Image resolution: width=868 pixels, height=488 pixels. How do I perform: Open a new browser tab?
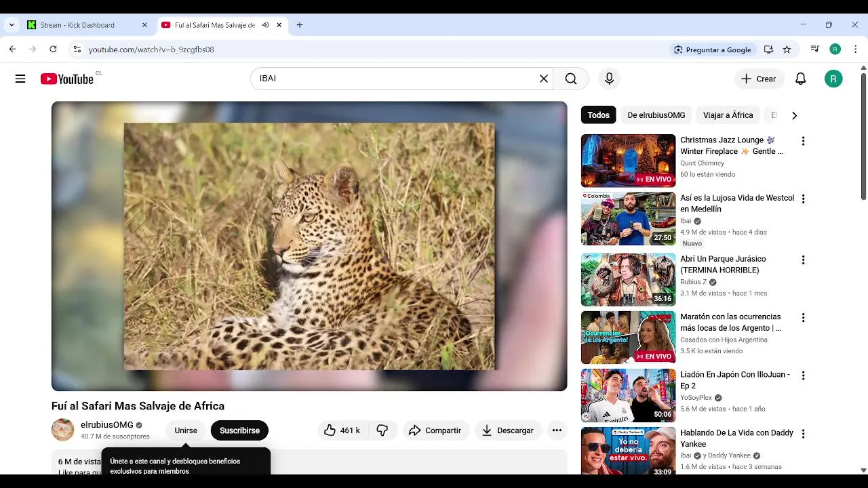[300, 25]
